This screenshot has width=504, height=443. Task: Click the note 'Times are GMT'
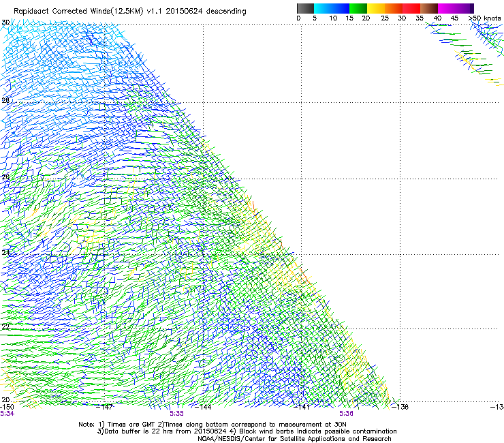pyautogui.click(x=130, y=425)
